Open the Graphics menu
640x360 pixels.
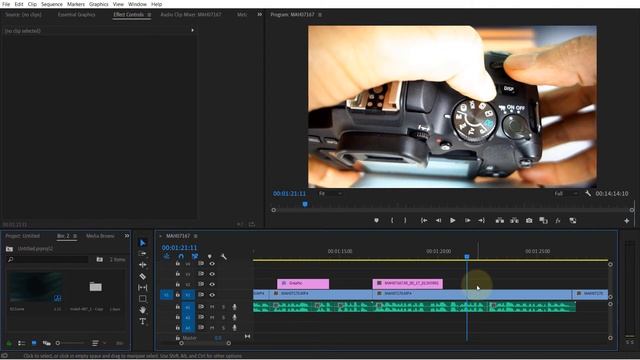[x=99, y=4]
